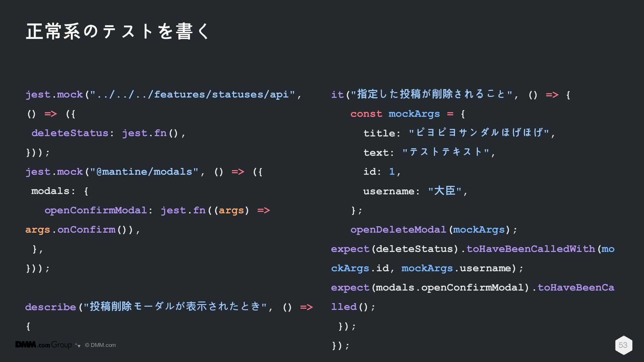Click the const mockArgs = { line
Viewport: 644px width, 362px height.
pos(408,114)
